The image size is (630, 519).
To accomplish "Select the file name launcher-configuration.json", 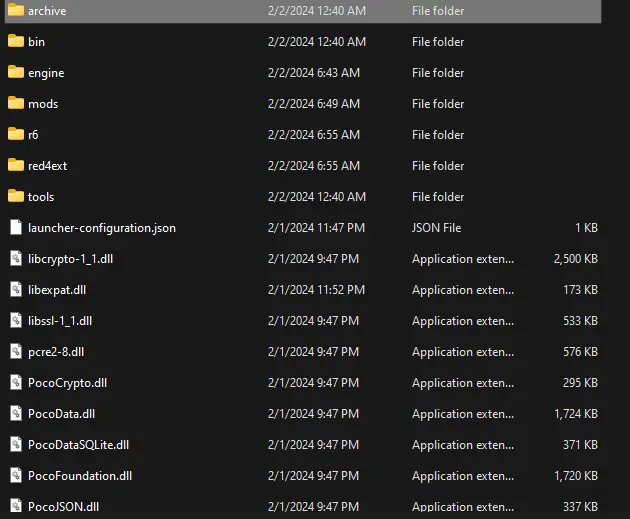I will tap(102, 228).
